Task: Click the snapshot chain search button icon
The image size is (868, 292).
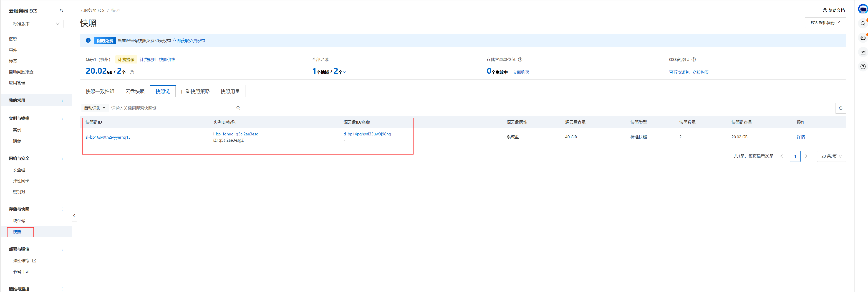Action: (238, 108)
